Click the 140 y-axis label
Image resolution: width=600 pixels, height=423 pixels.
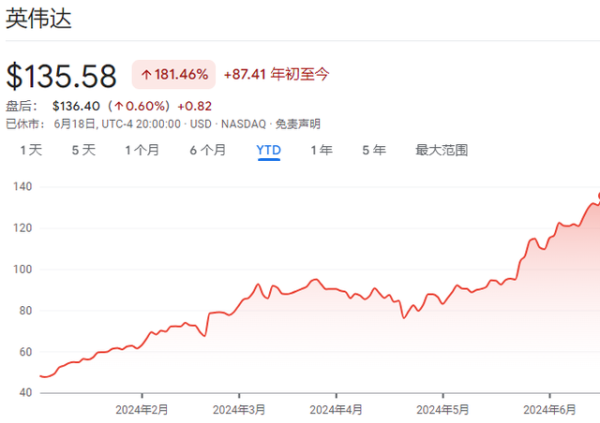pyautogui.click(x=23, y=186)
